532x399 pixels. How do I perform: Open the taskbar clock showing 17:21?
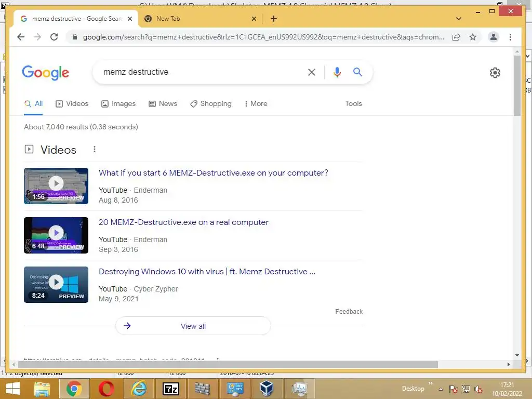click(x=507, y=389)
